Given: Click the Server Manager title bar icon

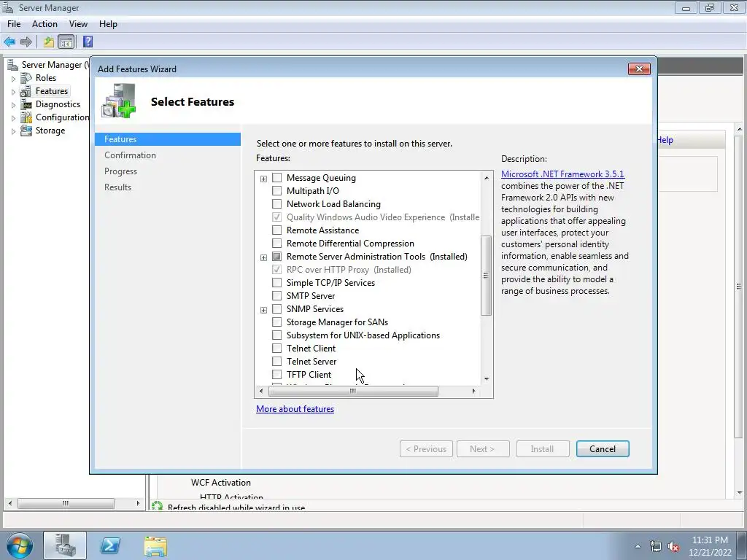Looking at the screenshot, I should click(7, 7).
